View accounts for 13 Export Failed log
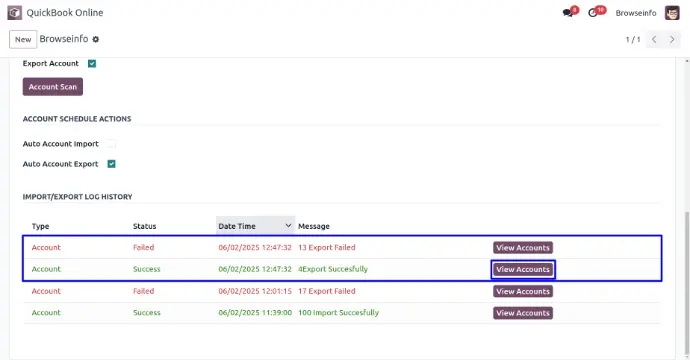 point(523,248)
